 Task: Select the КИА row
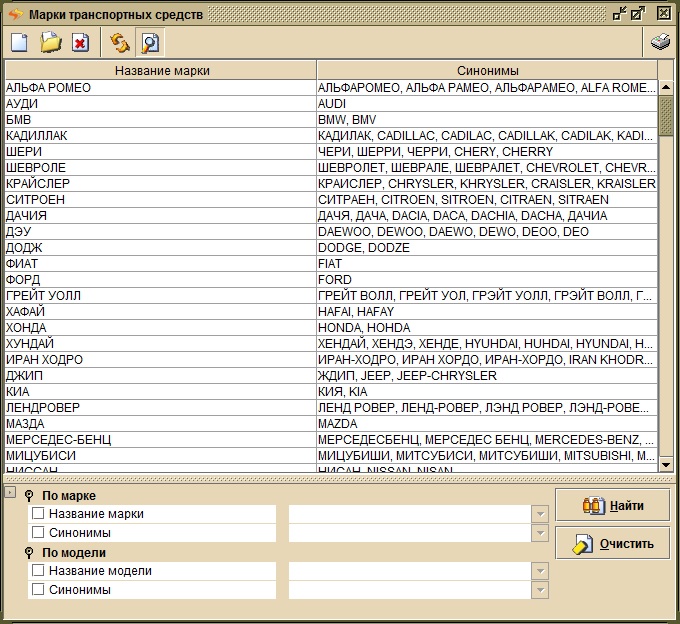(331, 392)
